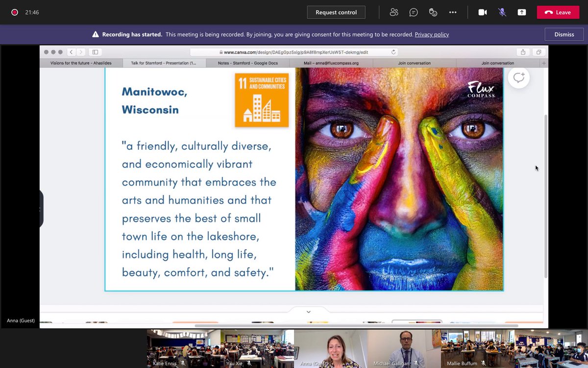Viewport: 588px width, 368px height.
Task: Click the recording indicator icon
Action: (x=15, y=12)
